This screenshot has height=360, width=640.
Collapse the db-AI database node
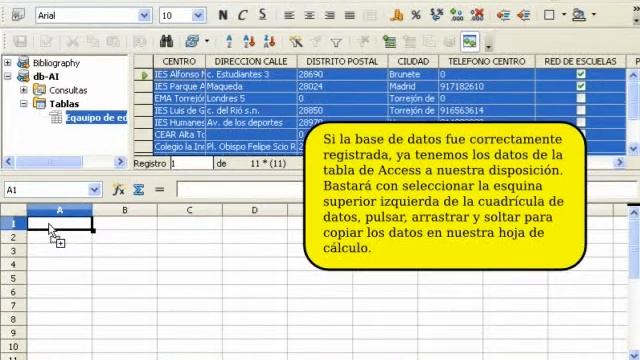[8, 76]
